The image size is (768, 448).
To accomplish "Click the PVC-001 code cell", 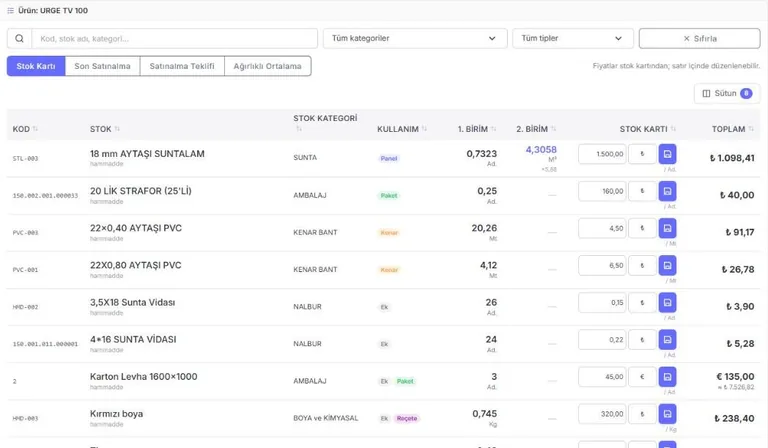I will pyautogui.click(x=25, y=270).
